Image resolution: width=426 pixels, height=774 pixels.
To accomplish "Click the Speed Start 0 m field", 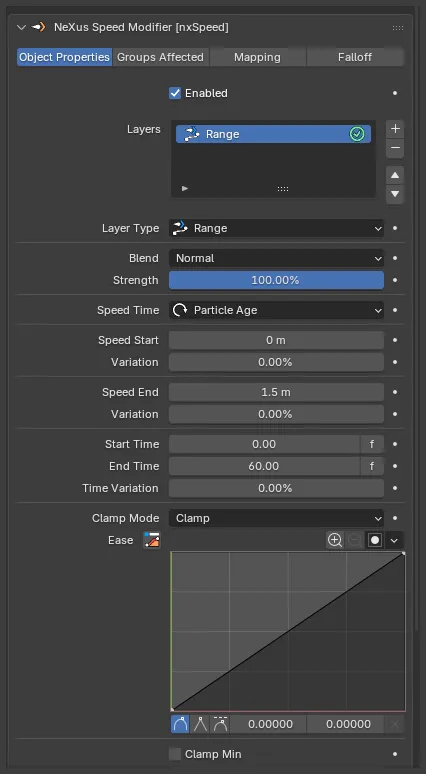I will pos(276,340).
